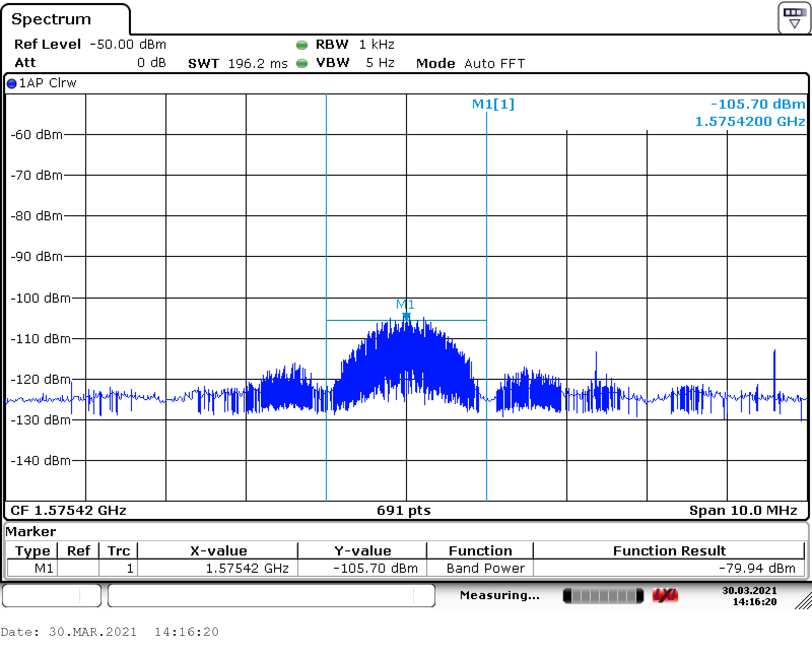Click the Att 0 dB attenuation value
The width and height of the screenshot is (812, 656).
coord(151,63)
